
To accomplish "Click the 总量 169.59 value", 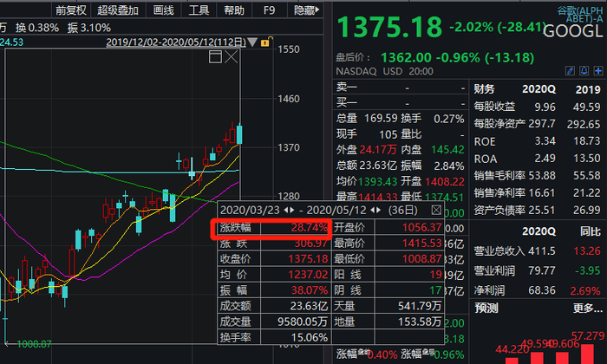I will 381,119.
